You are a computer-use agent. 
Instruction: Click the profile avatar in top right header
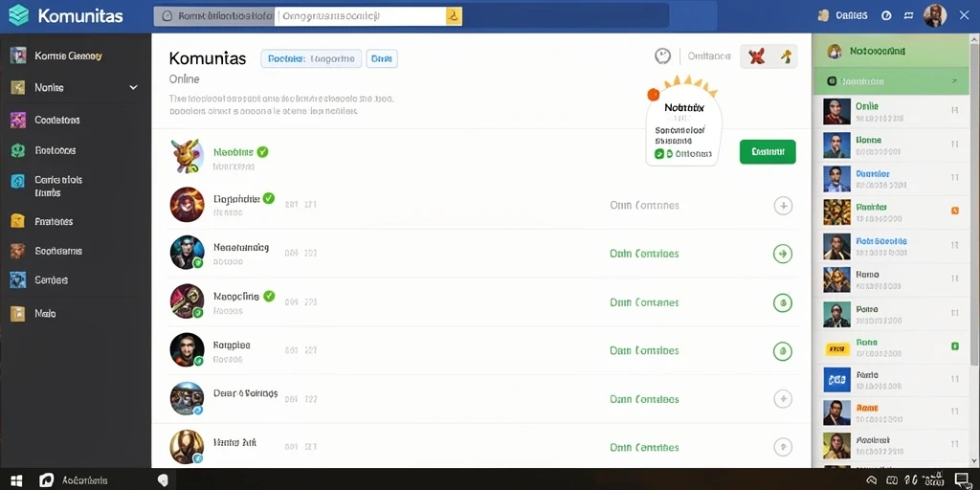point(934,15)
